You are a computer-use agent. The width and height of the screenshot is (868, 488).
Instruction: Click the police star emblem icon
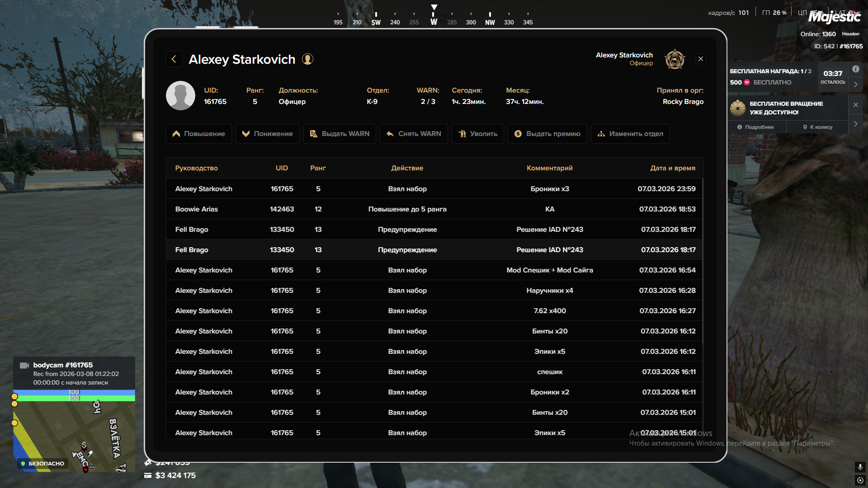tap(675, 59)
